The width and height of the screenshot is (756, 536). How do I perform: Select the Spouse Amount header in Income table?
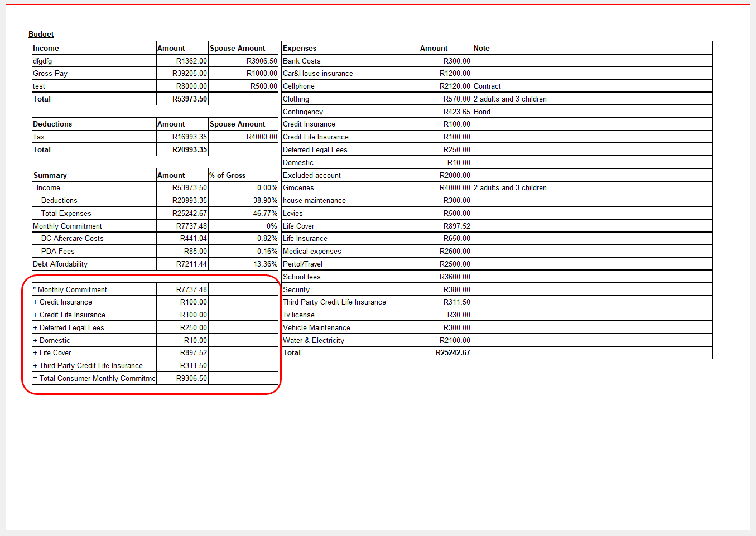click(237, 49)
